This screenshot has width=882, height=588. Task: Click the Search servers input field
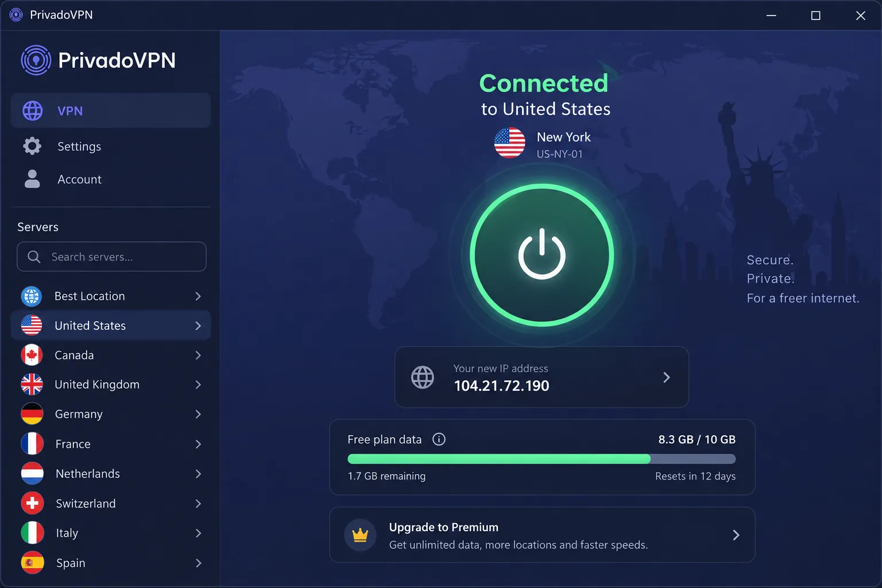click(x=111, y=257)
